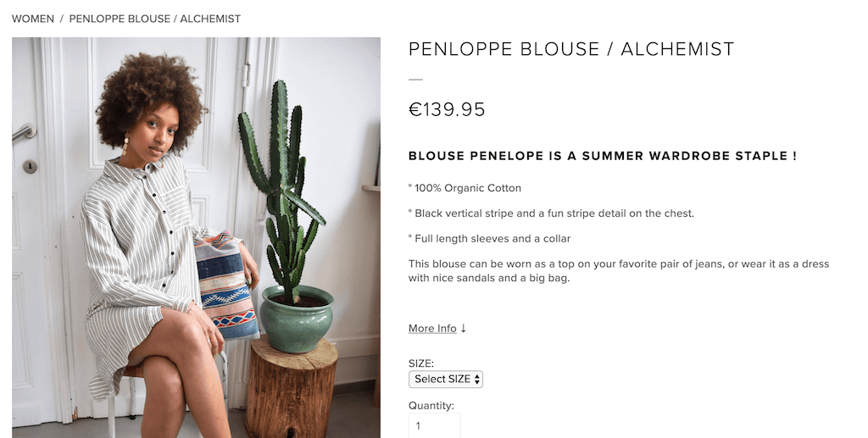Click the Penloppe Blouse / Alchemist breadcrumb
The height and width of the screenshot is (438, 868).
coord(154,19)
